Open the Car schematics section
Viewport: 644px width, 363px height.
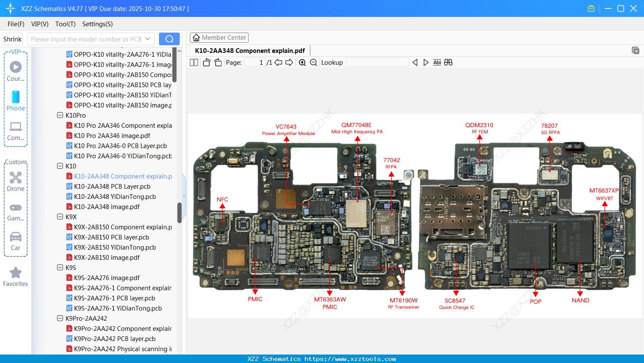pos(16,241)
